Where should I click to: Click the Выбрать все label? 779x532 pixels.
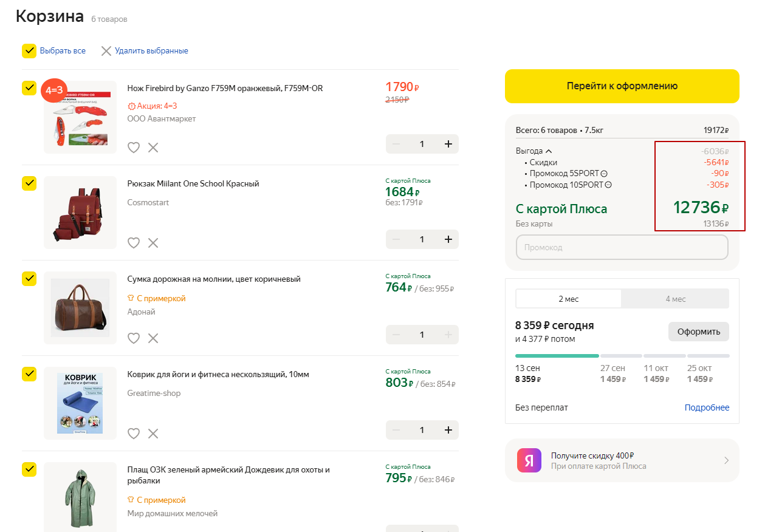[63, 51]
